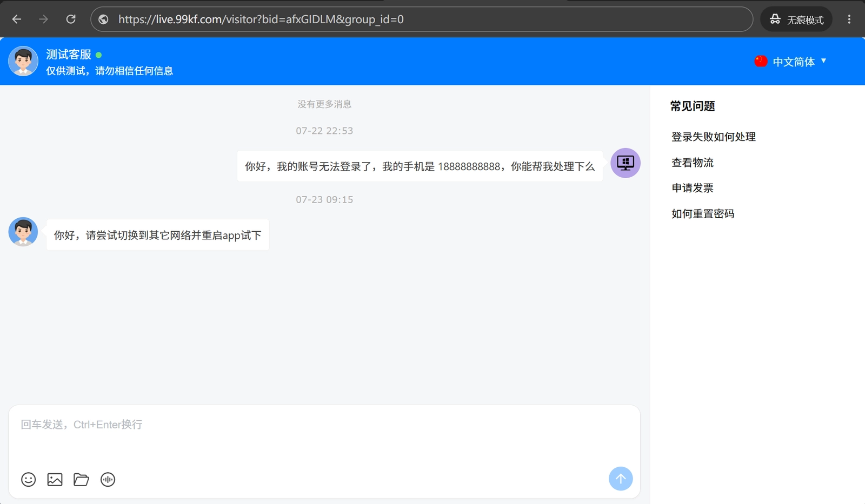This screenshot has width=865, height=504.
Task: Click the 常见问题 heading
Action: point(693,106)
